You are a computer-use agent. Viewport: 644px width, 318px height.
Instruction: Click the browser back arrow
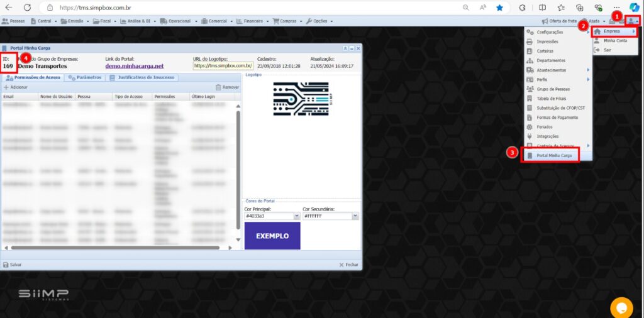click(x=8, y=8)
